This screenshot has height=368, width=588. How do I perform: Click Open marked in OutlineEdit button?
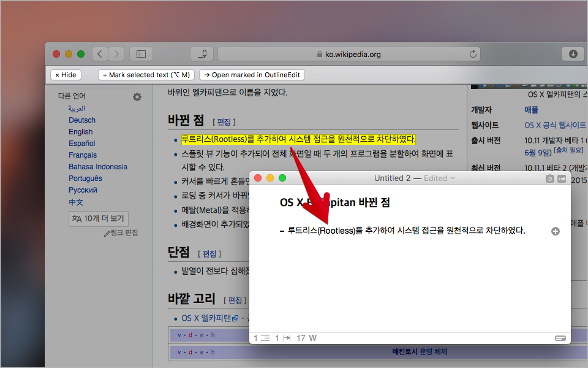(x=252, y=75)
